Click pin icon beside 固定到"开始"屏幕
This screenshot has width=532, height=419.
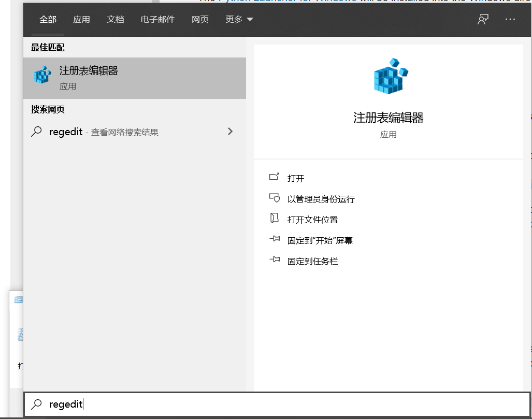tap(275, 239)
